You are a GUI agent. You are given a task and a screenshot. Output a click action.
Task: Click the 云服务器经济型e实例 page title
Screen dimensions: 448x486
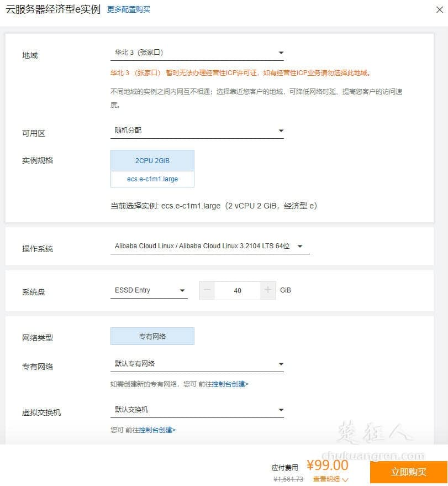[50, 9]
